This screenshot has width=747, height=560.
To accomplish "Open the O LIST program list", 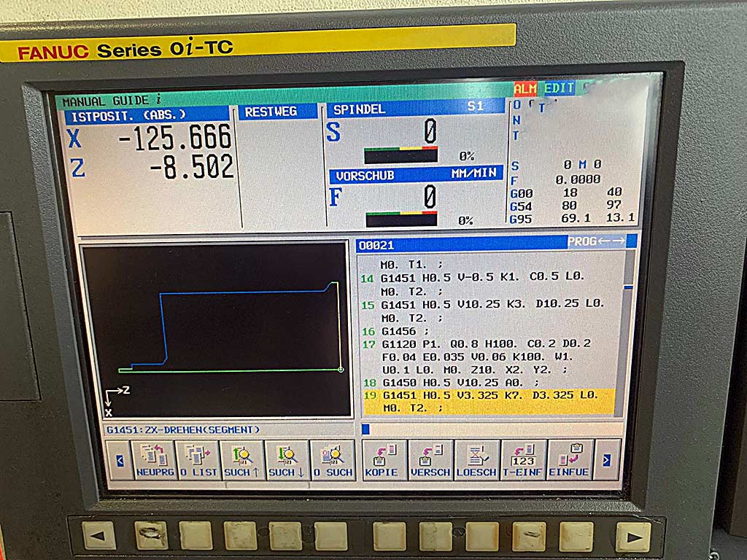I will (197, 460).
